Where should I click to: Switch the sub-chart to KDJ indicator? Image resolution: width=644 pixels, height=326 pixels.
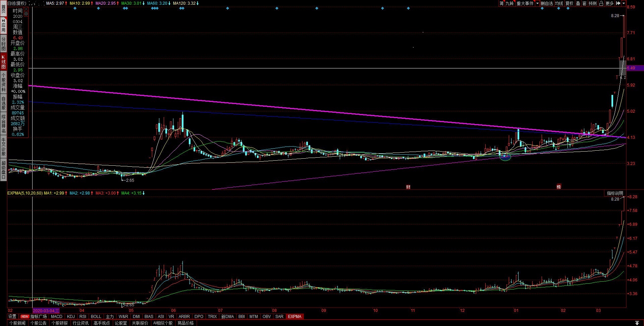(71, 316)
